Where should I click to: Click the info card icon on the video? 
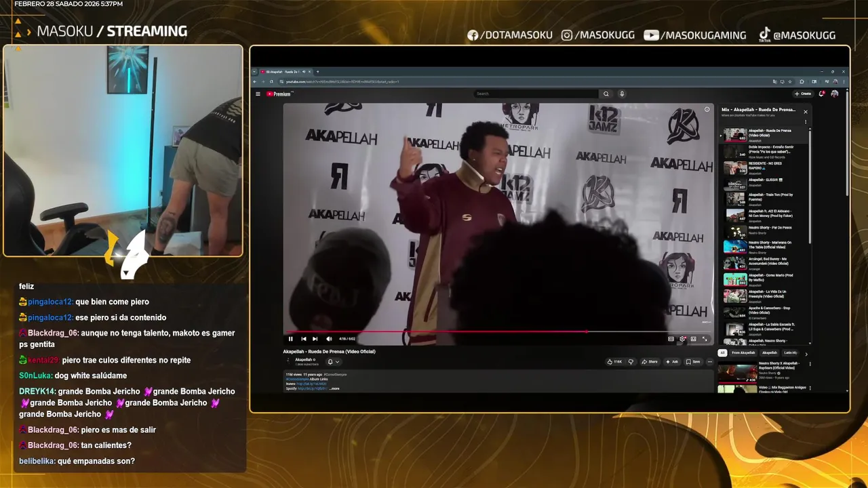point(707,109)
